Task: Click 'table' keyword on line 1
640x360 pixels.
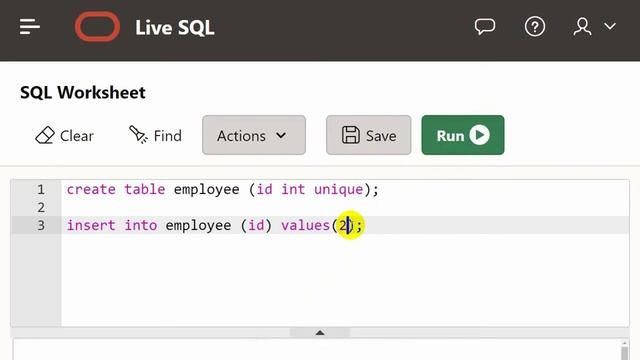Action: 145,189
